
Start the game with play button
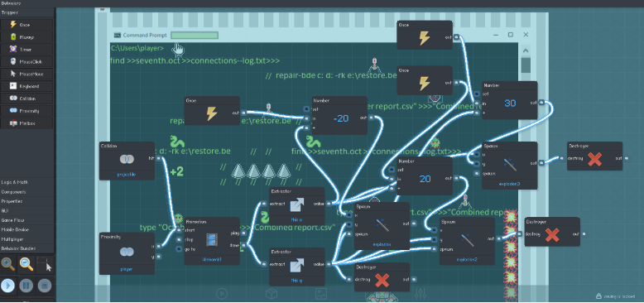click(x=8, y=285)
